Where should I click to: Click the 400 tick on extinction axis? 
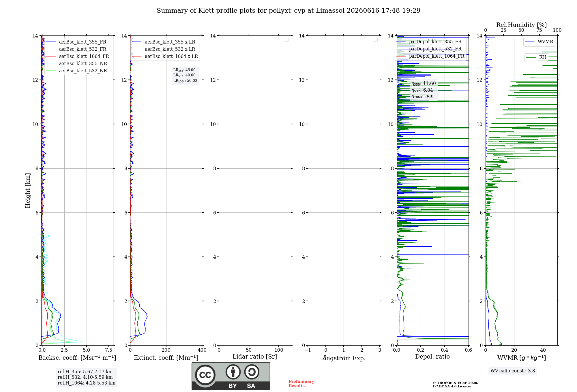(x=202, y=350)
